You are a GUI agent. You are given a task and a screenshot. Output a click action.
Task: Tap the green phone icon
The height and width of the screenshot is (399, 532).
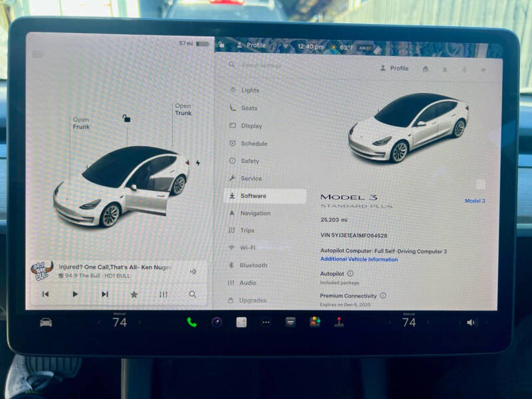pos(192,323)
